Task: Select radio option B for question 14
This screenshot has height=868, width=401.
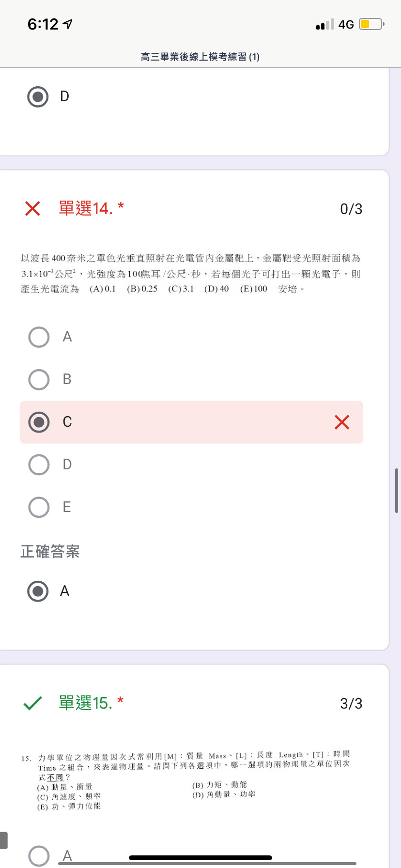Action: click(x=39, y=380)
